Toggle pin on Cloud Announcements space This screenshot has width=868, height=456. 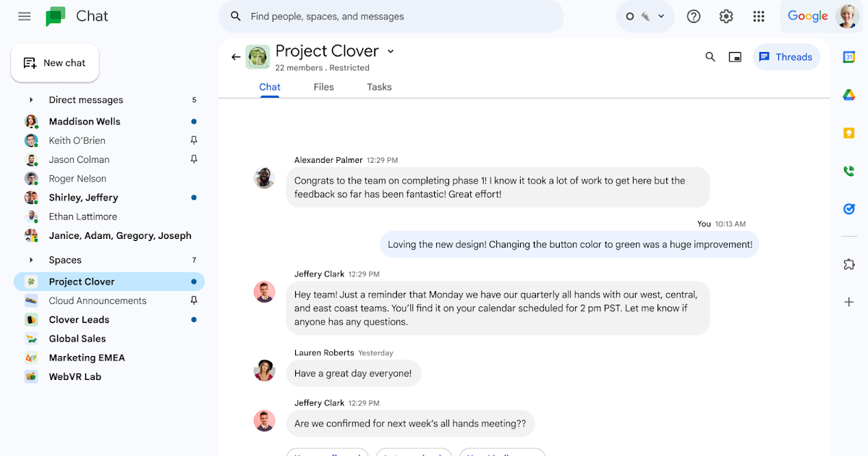point(193,300)
